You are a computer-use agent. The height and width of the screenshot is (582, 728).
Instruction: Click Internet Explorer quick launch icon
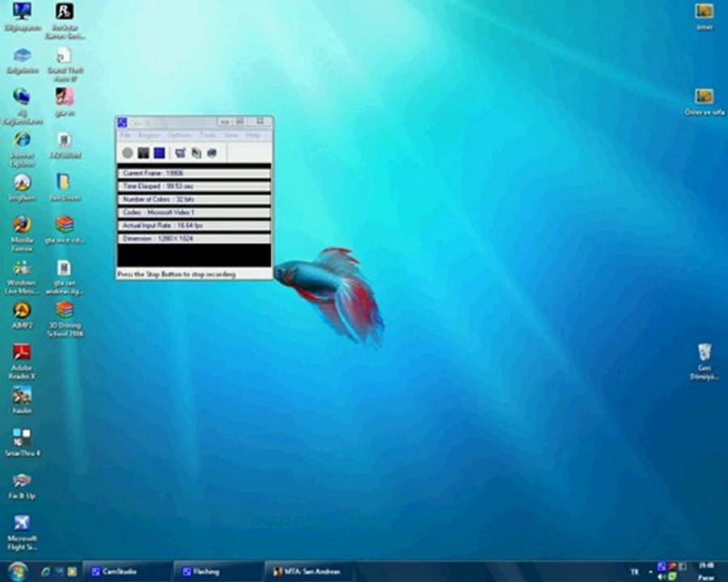click(x=45, y=571)
